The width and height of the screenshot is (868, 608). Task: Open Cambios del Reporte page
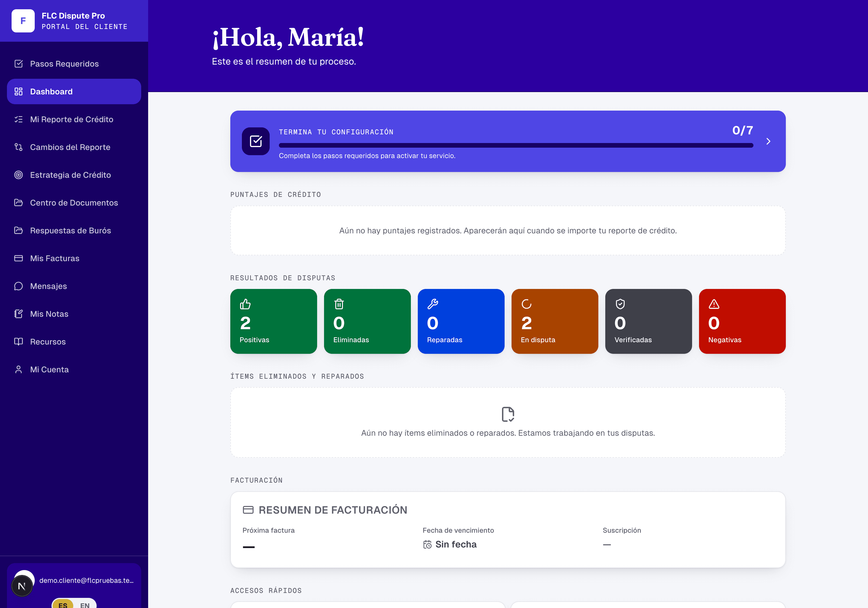coord(74,147)
